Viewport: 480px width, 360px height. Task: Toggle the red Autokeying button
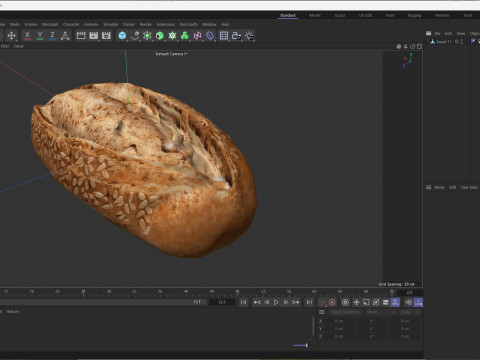[332, 302]
